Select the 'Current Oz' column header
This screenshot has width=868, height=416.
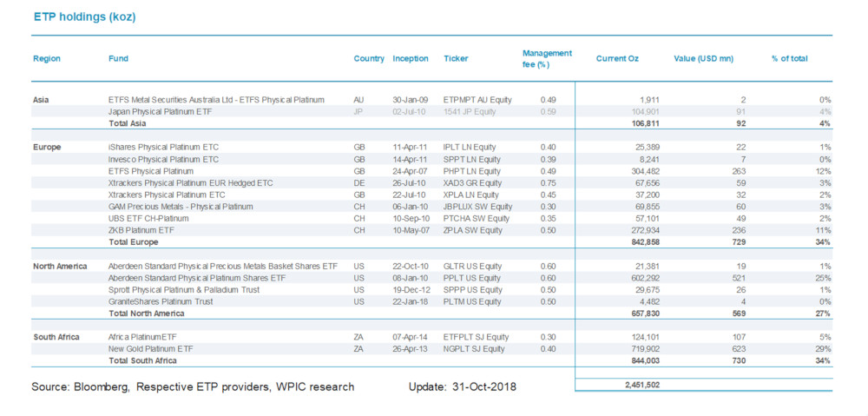[617, 59]
